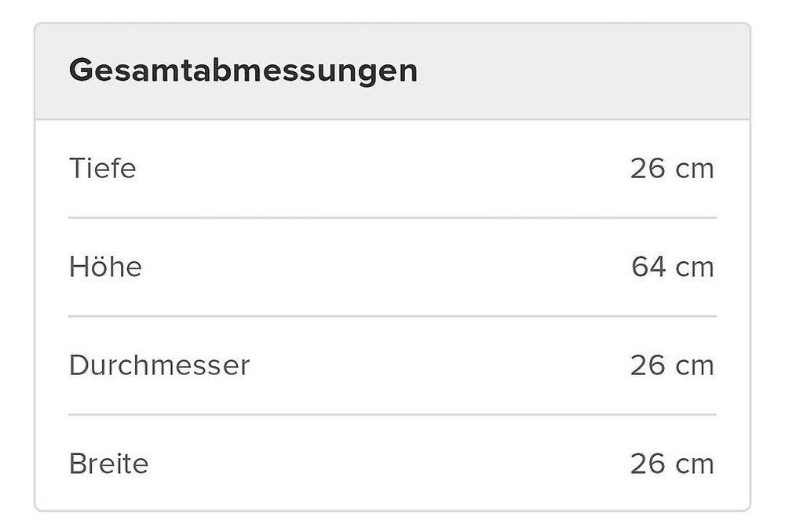Click the Durchmesser label
This screenshot has height=532, width=785.
159,365
